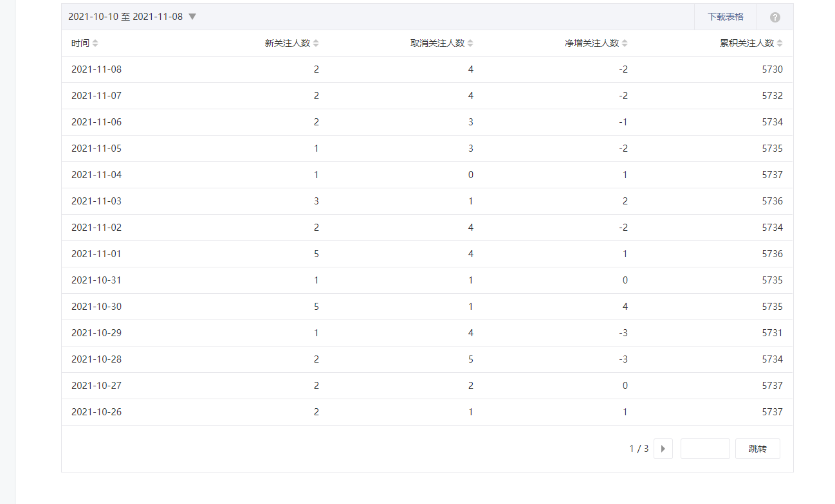Open the date range dropdown arrow
Viewport: 835px width, 504px height.
[192, 17]
